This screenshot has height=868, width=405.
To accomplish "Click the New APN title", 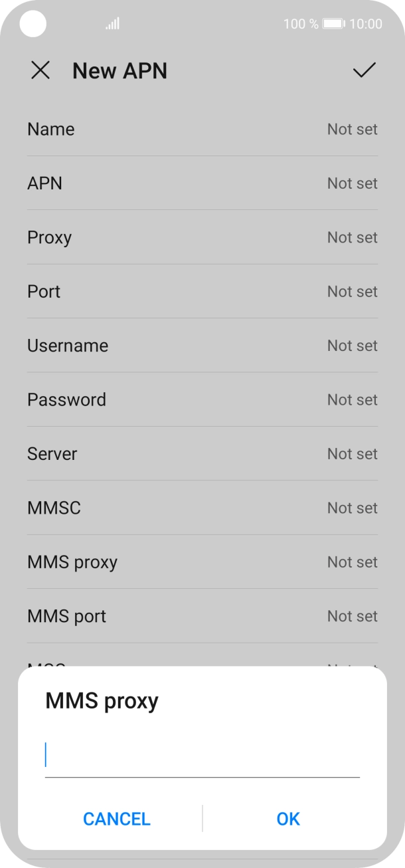I will tap(120, 70).
